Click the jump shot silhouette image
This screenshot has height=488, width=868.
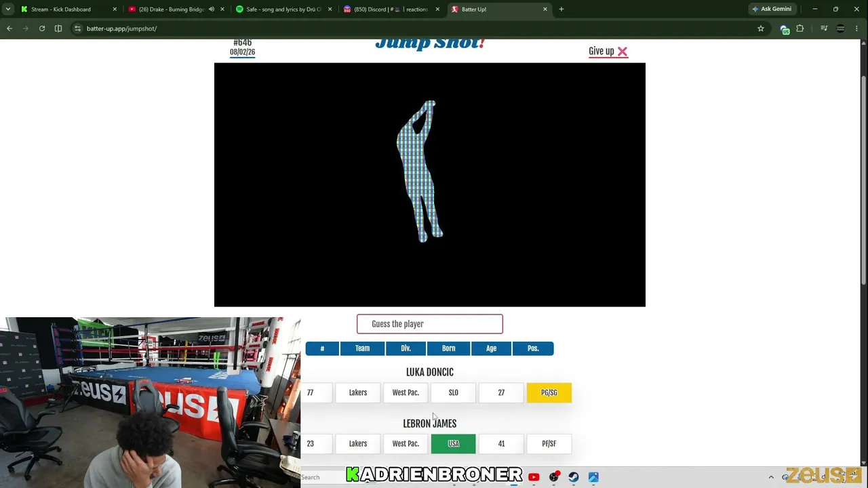tap(430, 185)
